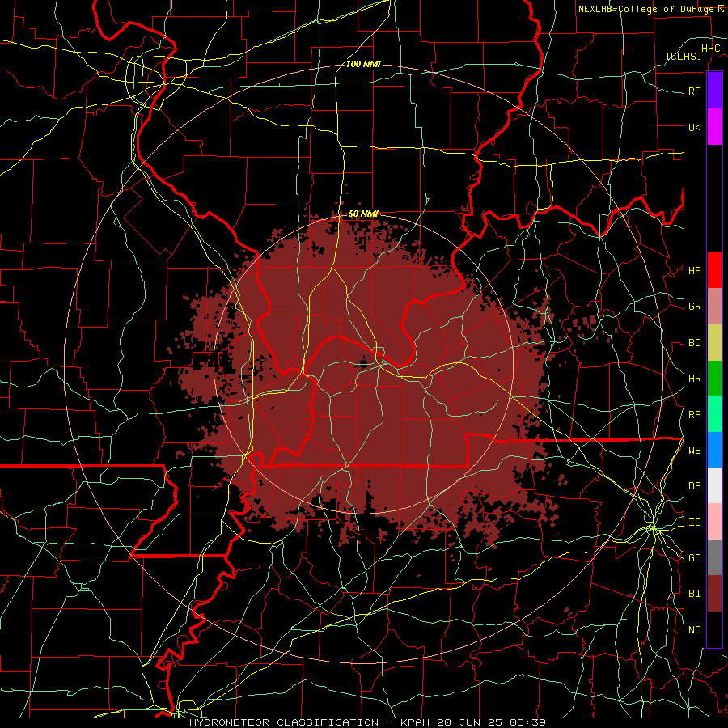728x728 pixels.
Task: Click the UK magenta legend swatch
Action: click(x=714, y=127)
